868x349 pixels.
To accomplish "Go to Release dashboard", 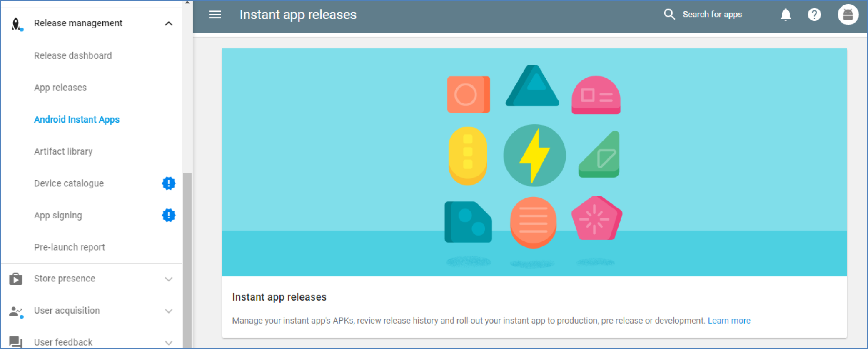I will click(x=73, y=56).
